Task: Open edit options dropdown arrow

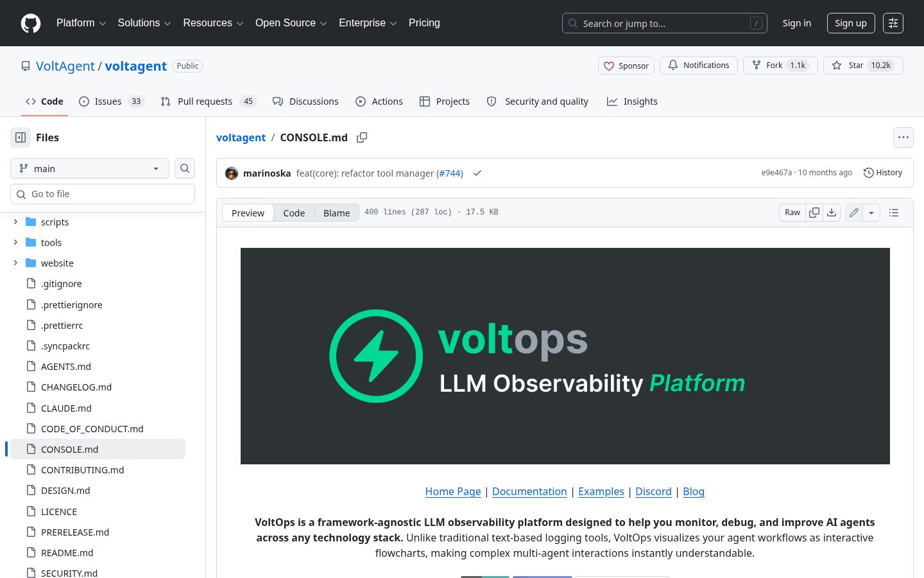Action: 871,213
